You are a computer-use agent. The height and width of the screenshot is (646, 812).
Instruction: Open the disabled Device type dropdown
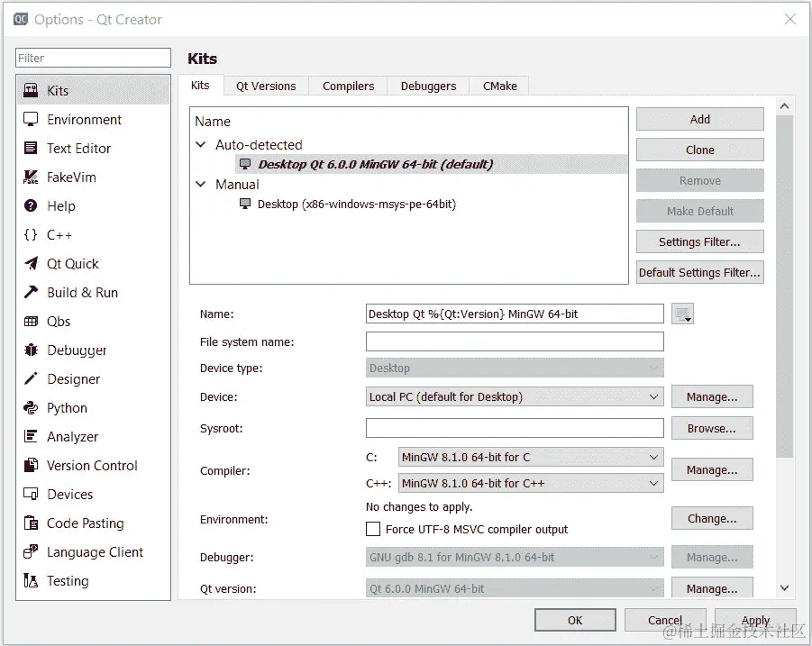point(515,368)
